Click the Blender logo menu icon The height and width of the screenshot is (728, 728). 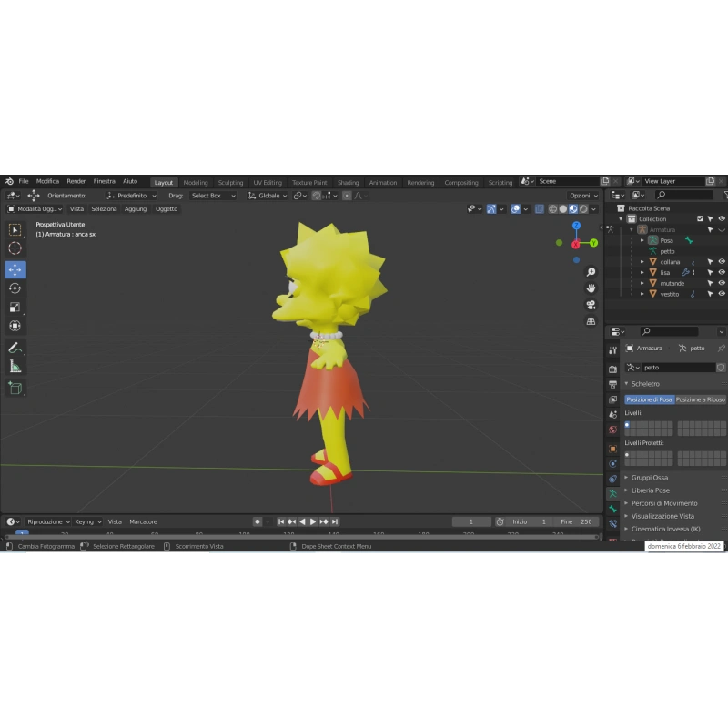click(x=9, y=181)
